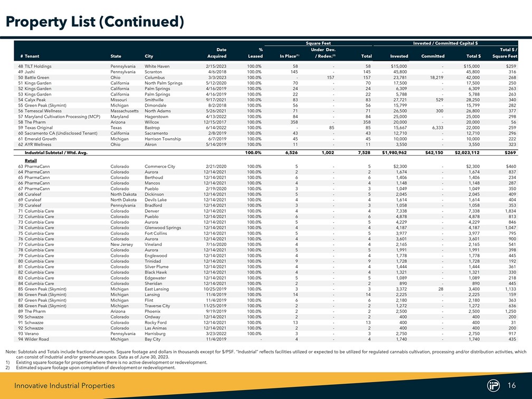
Task: Select tenant '48 TILT Holdings'
Action: coord(35,66)
